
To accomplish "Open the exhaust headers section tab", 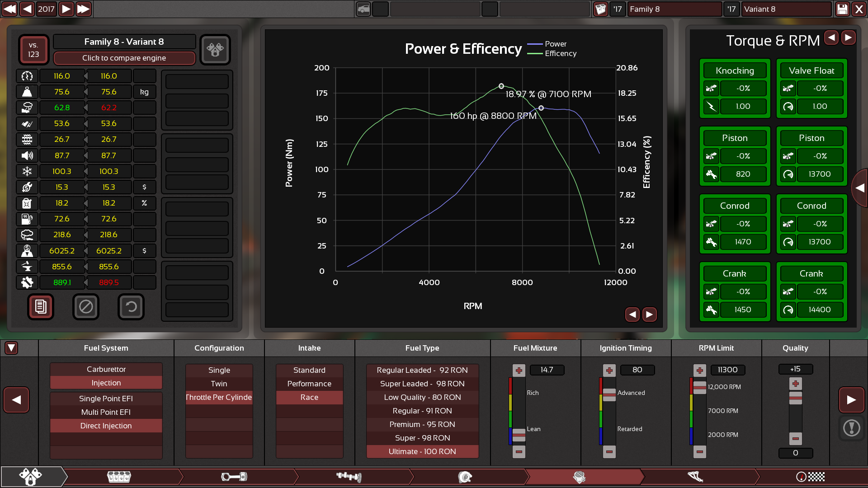I will [695, 477].
